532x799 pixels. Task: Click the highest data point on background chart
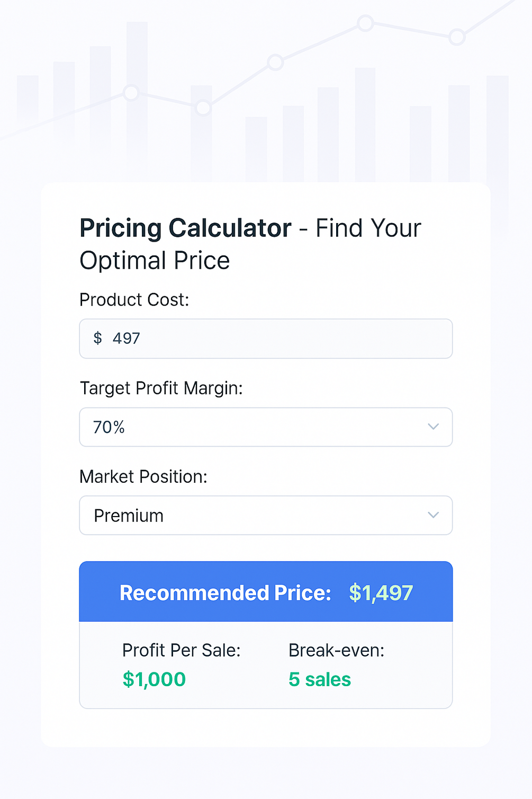pos(365,23)
